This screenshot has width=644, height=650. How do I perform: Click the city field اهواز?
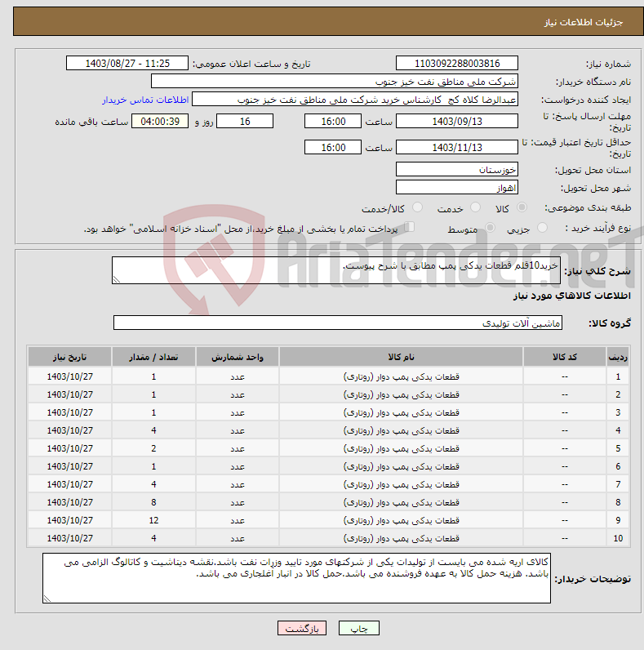tap(457, 187)
